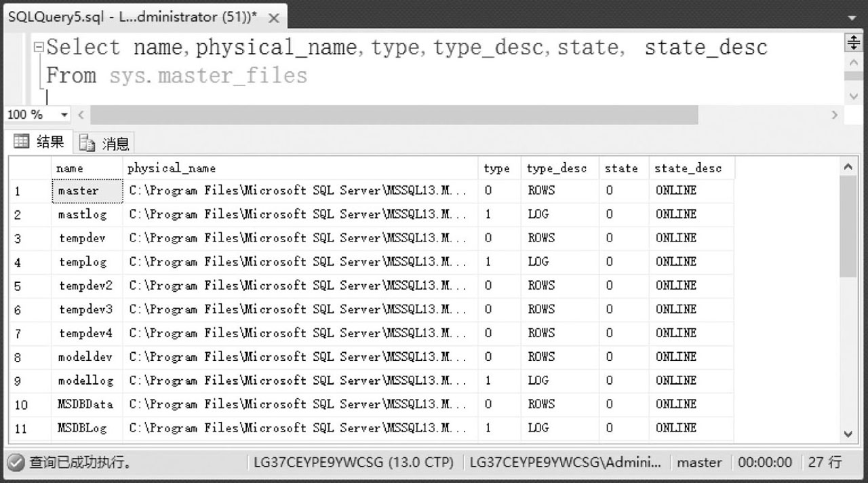Click the horizontal scrollbar right arrow
This screenshot has height=483, width=868.
tap(835, 115)
